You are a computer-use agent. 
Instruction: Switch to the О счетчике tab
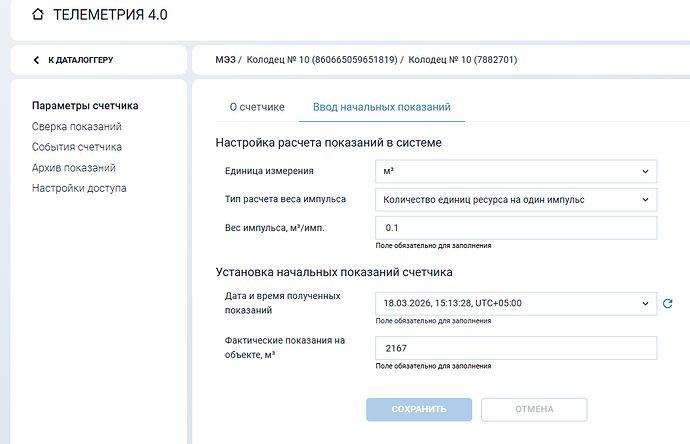point(257,107)
